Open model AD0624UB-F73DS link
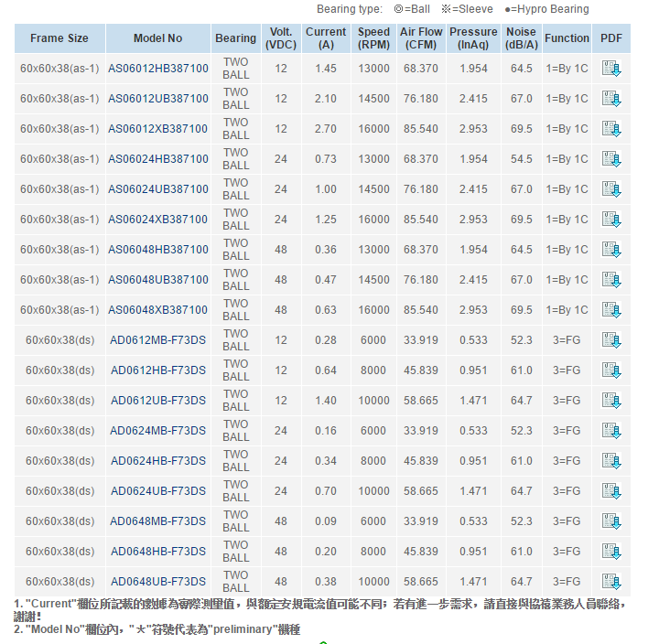 tap(158, 491)
